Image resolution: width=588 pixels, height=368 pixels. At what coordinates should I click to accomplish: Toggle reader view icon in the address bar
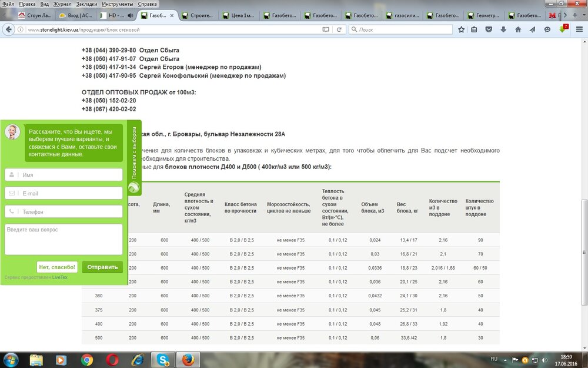click(326, 29)
